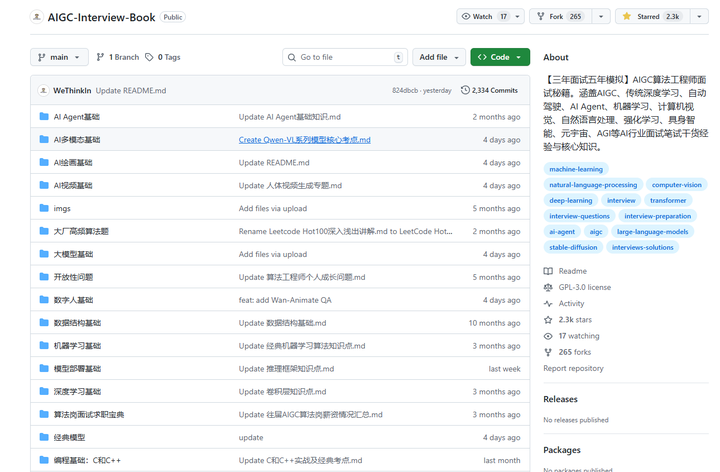The image size is (720, 472).
Task: Click the 0 Tags link
Action: tap(163, 57)
